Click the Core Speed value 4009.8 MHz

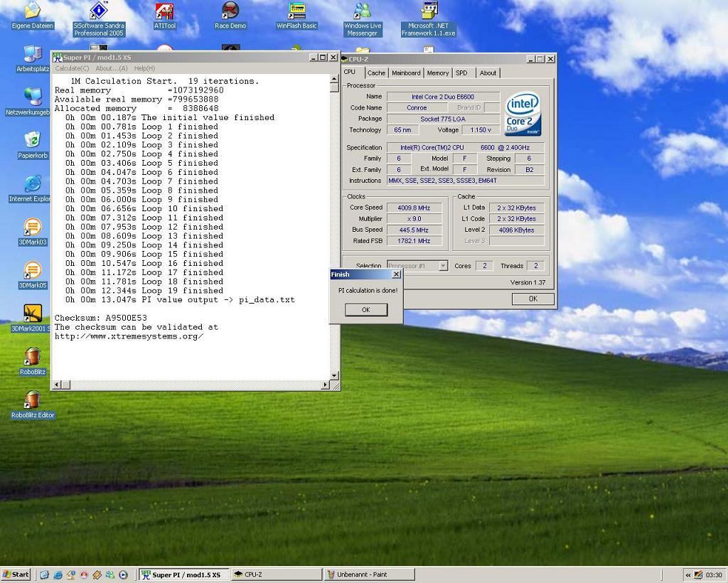pos(414,208)
